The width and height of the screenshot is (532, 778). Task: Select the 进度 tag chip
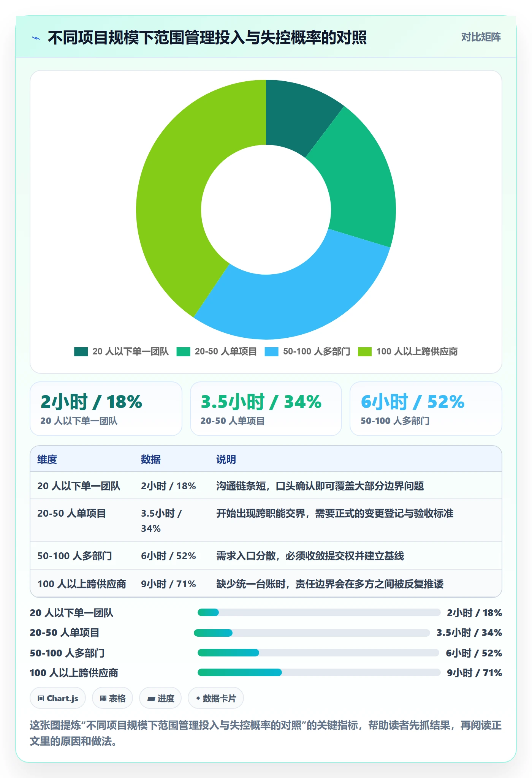pos(160,698)
